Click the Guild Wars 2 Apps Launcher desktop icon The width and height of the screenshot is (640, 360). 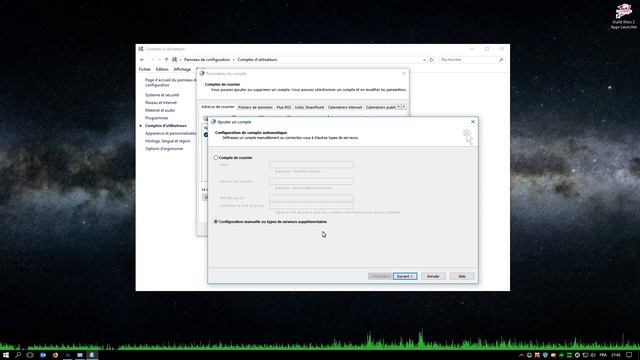[x=624, y=16]
